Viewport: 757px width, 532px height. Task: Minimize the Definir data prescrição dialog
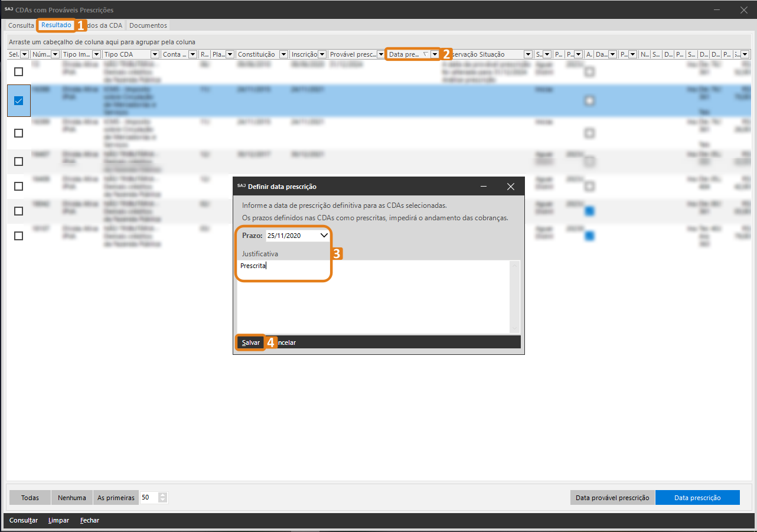484,187
